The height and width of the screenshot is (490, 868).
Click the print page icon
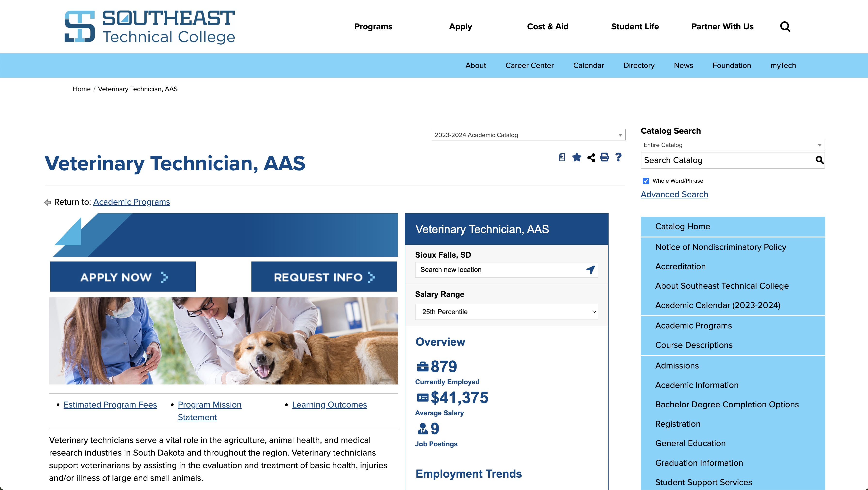(x=604, y=157)
